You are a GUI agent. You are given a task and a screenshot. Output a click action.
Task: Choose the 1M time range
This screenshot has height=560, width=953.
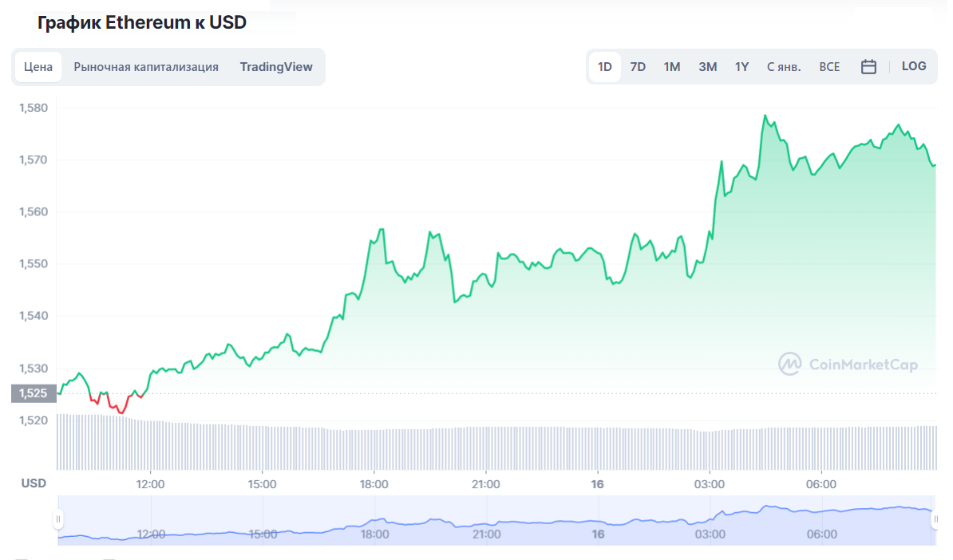(672, 67)
